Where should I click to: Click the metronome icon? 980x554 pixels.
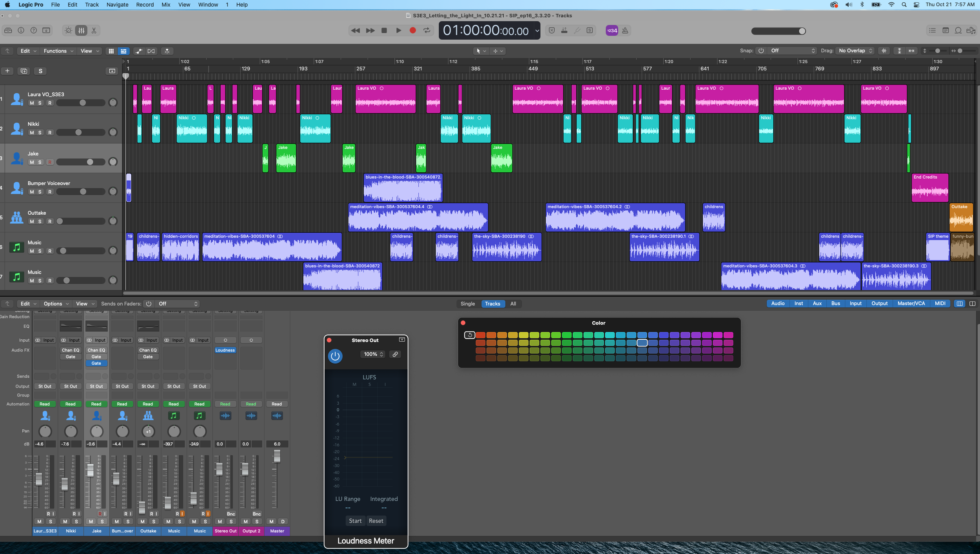(625, 31)
